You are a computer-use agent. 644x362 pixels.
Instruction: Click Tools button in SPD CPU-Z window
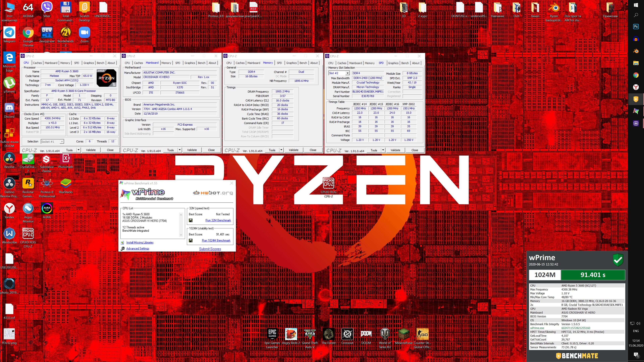[x=374, y=150]
